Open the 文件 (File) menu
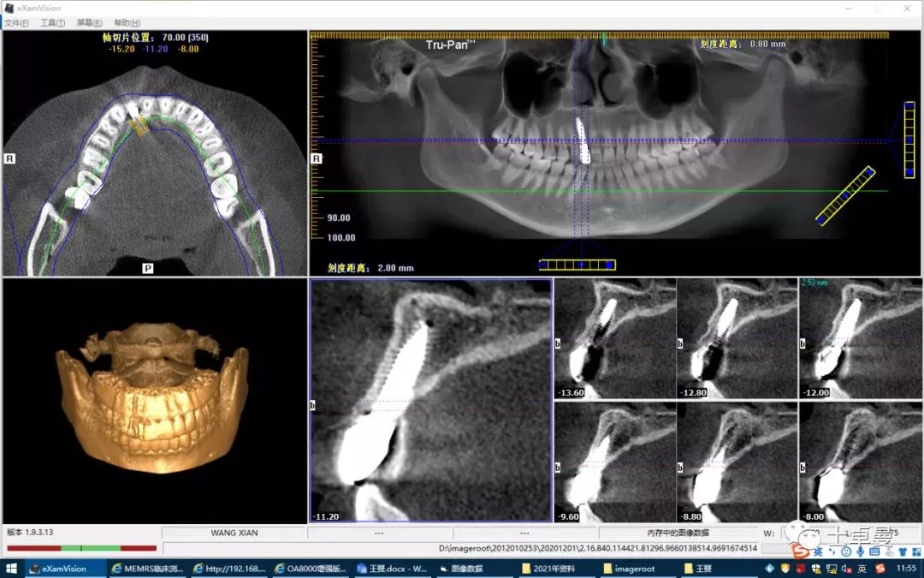The image size is (924, 578). click(16, 23)
